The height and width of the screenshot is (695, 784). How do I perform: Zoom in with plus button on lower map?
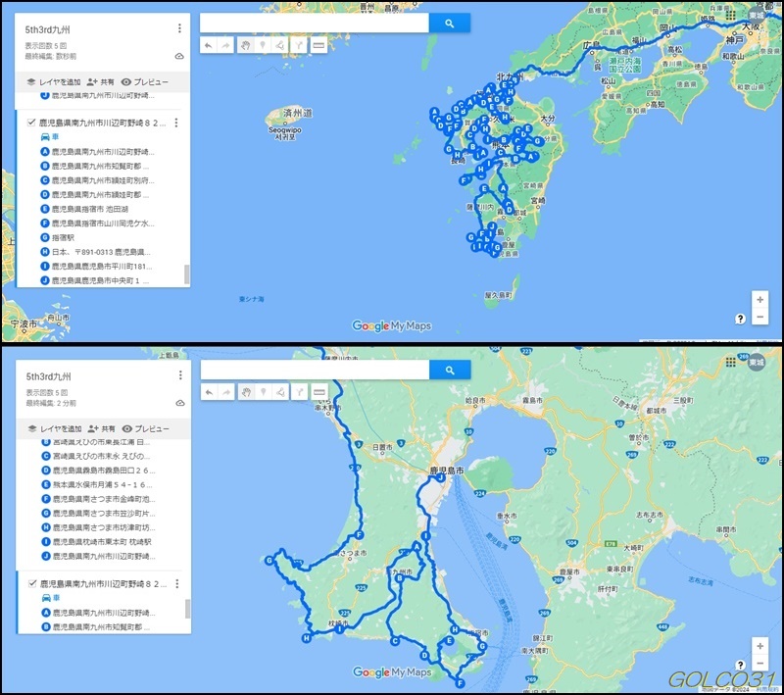[759, 646]
